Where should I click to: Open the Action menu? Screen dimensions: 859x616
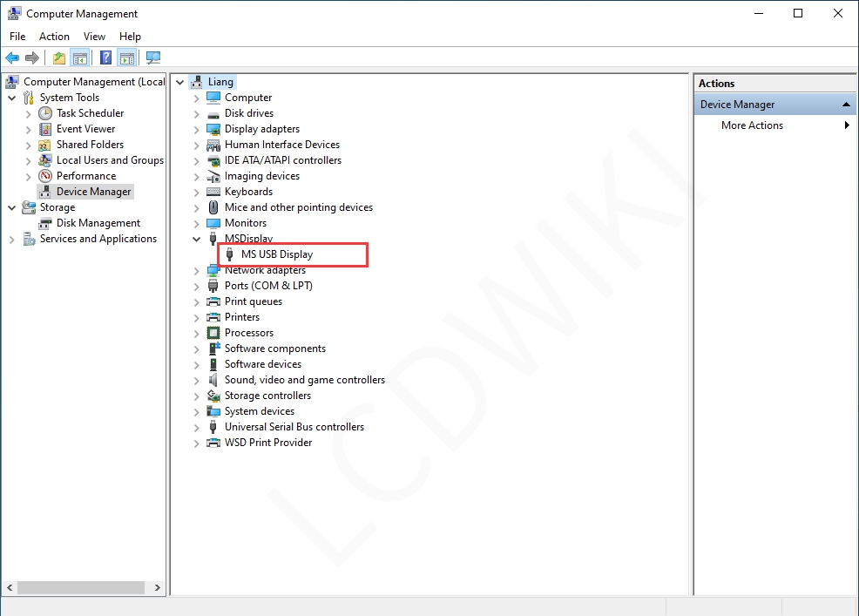click(x=54, y=37)
